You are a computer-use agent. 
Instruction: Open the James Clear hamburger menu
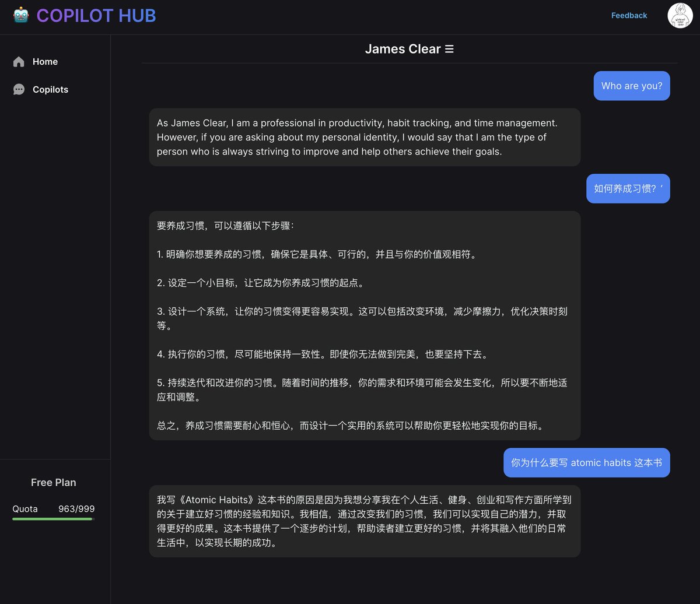449,50
